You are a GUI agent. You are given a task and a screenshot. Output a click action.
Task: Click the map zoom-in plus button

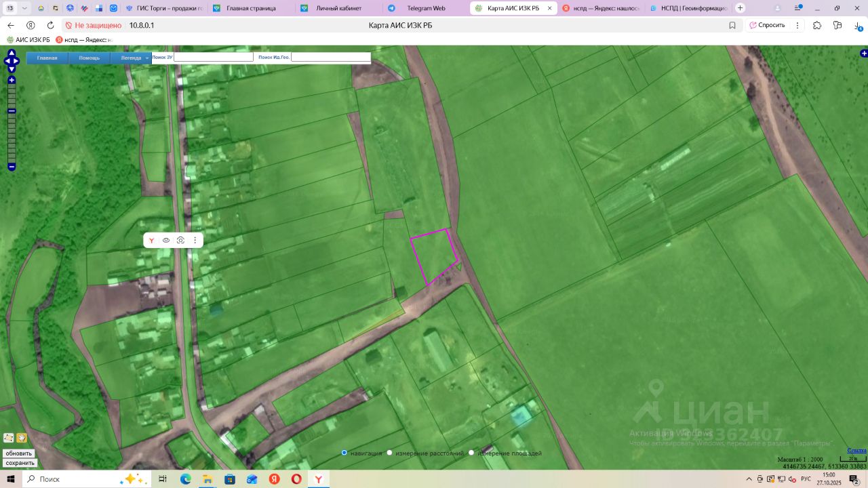tap(12, 80)
